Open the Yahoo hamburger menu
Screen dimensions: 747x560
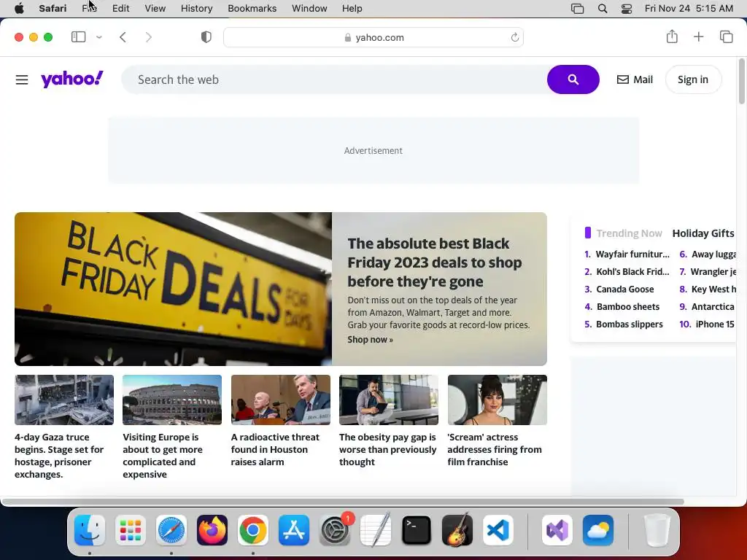[x=22, y=79]
